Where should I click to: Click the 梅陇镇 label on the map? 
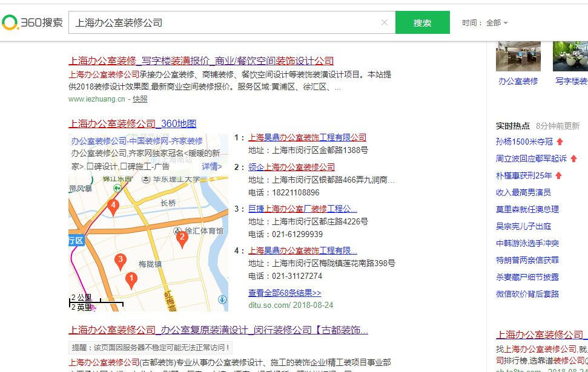tap(150, 264)
